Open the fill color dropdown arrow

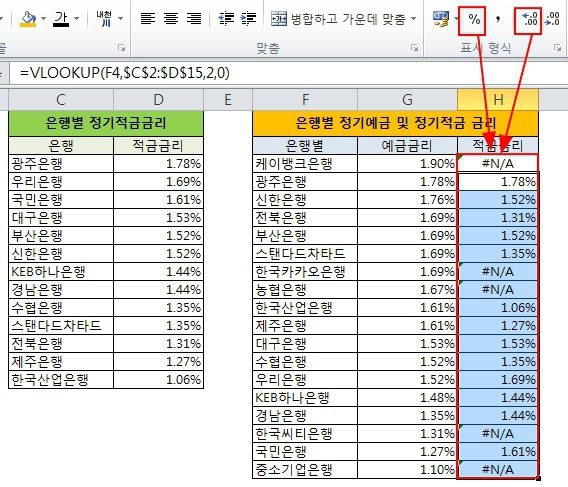(43, 18)
